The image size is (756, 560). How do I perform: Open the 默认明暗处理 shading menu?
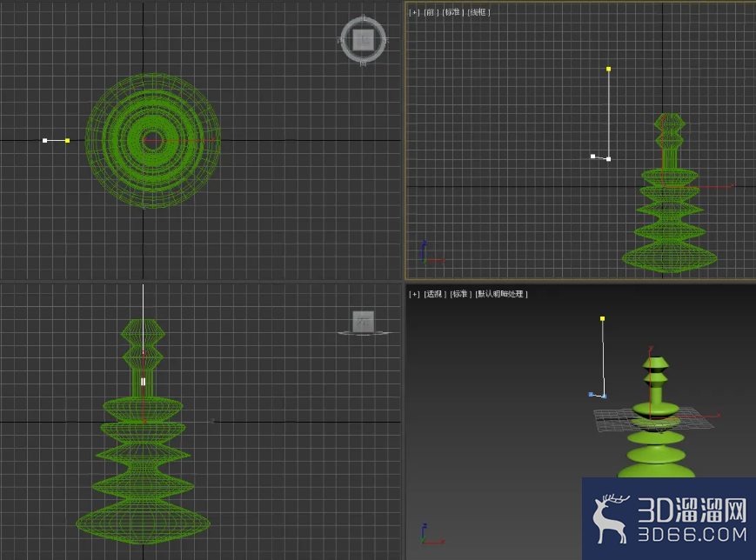[x=501, y=294]
